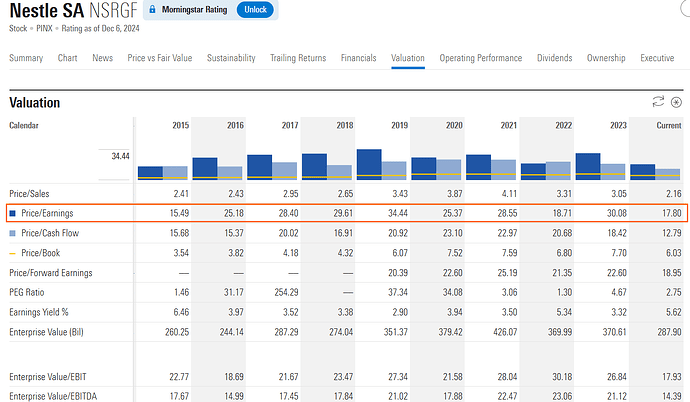This screenshot has width=690, height=402.
Task: Click the lock icon beside Morningstar Rating
Action: click(151, 11)
